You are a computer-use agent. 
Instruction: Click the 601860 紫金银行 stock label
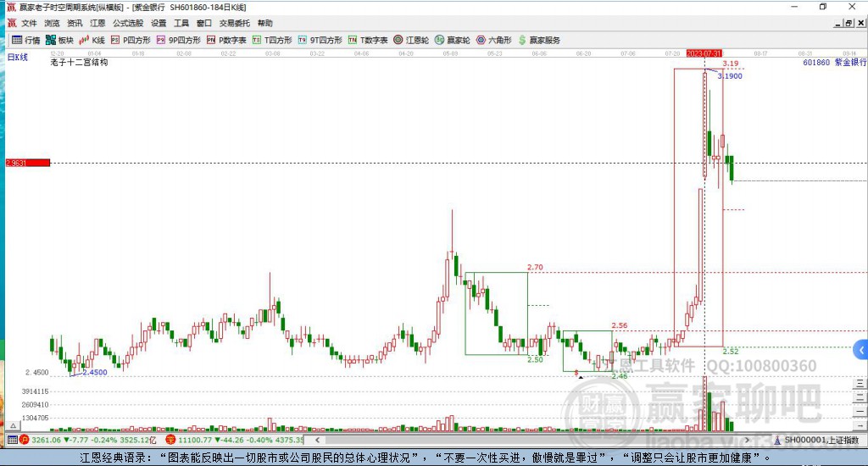coord(834,63)
